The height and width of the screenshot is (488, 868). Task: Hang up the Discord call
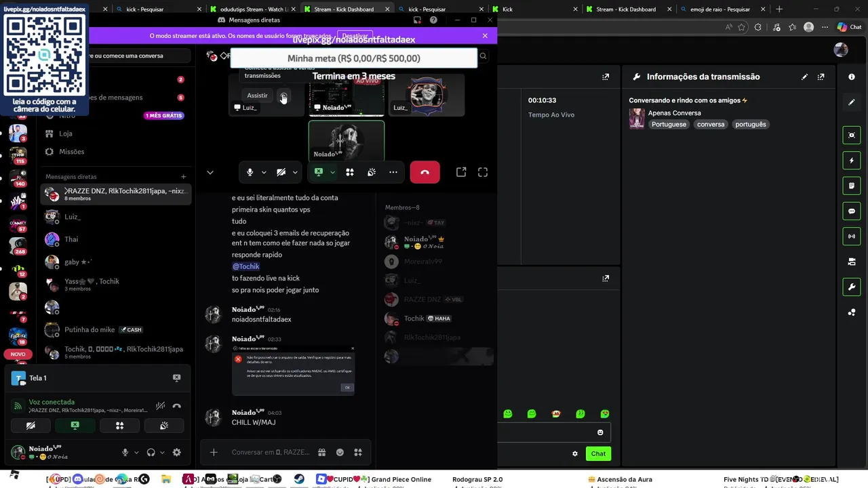(x=425, y=172)
